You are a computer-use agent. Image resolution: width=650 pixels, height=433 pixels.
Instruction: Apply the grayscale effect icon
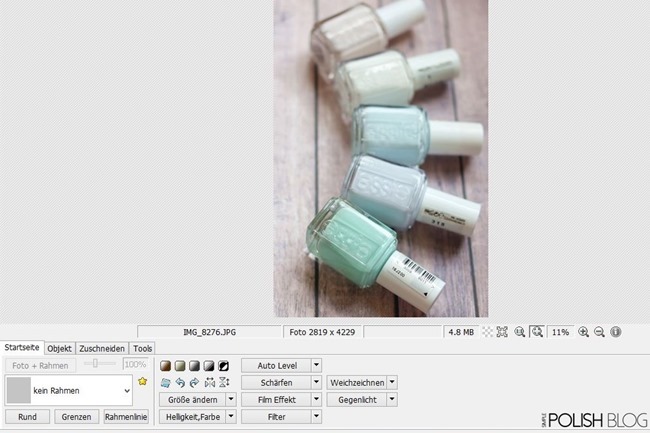[x=194, y=365]
